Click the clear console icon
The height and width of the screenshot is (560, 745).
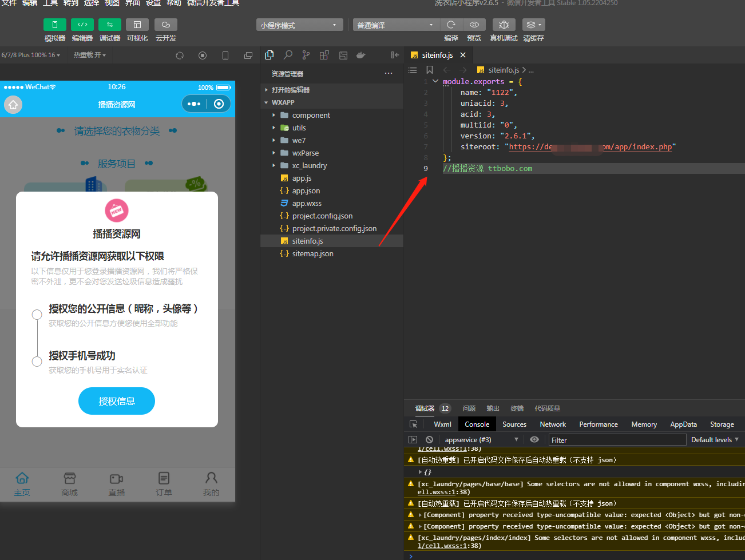point(429,440)
